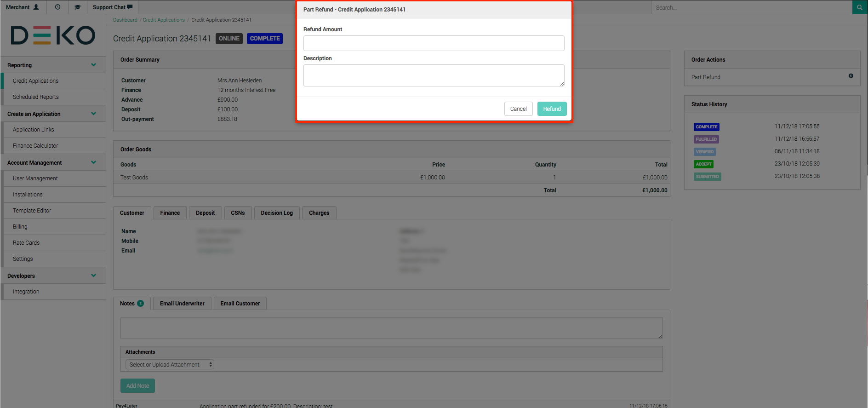The image size is (868, 408).
Task: Open Rate Cards
Action: (x=54, y=243)
